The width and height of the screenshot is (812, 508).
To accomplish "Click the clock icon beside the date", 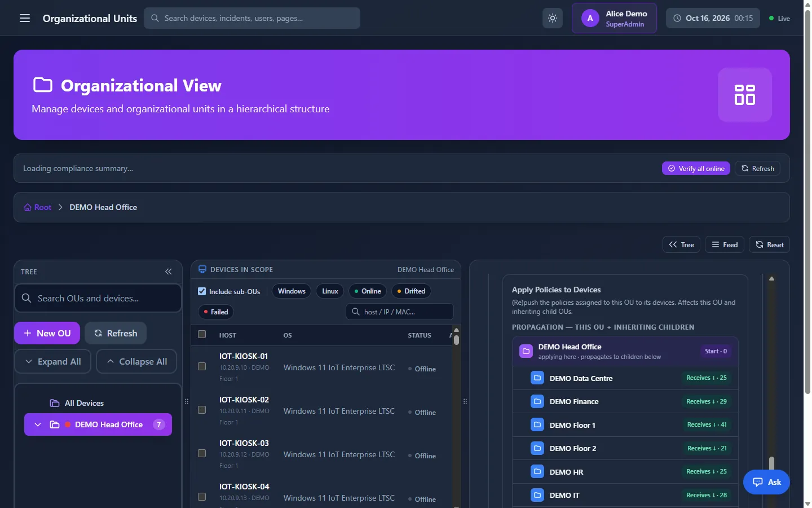I will pyautogui.click(x=677, y=18).
